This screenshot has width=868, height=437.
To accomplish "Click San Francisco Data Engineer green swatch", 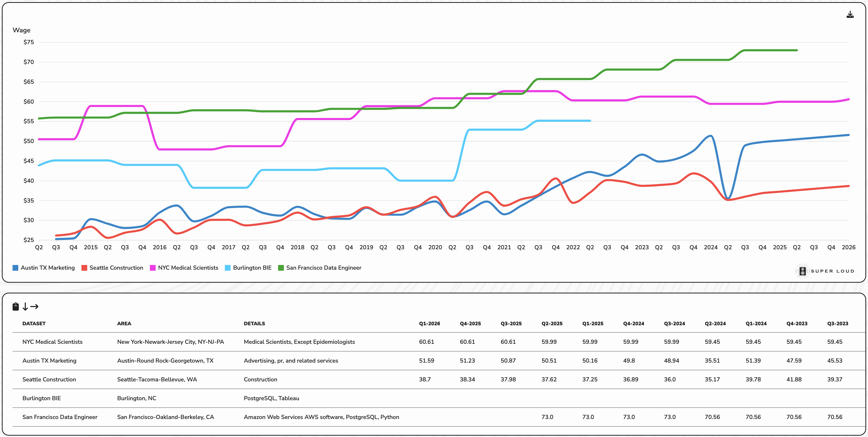I will [281, 268].
